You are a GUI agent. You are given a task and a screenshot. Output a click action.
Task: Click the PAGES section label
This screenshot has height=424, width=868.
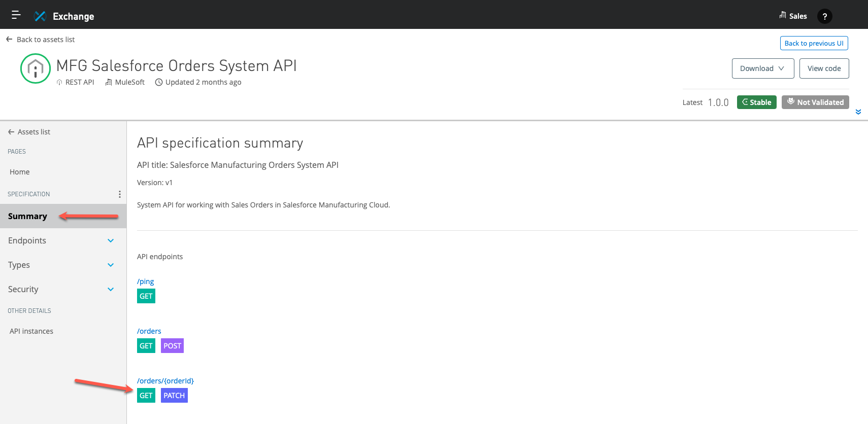[17, 152]
